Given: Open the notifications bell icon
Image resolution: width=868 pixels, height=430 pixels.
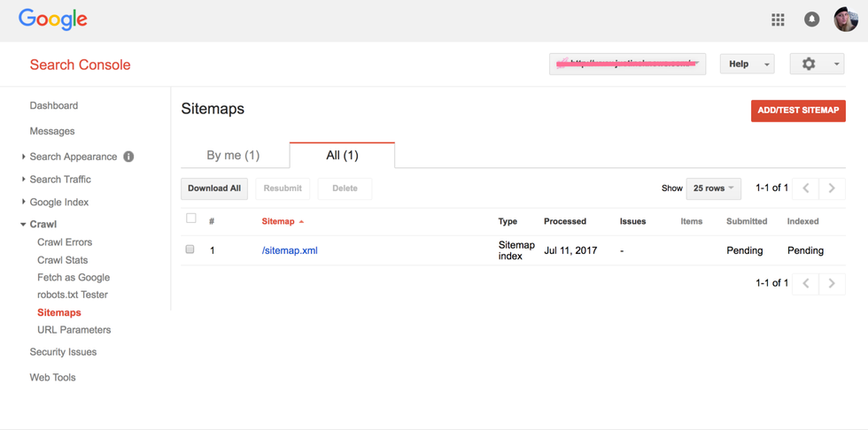Looking at the screenshot, I should pyautogui.click(x=811, y=19).
